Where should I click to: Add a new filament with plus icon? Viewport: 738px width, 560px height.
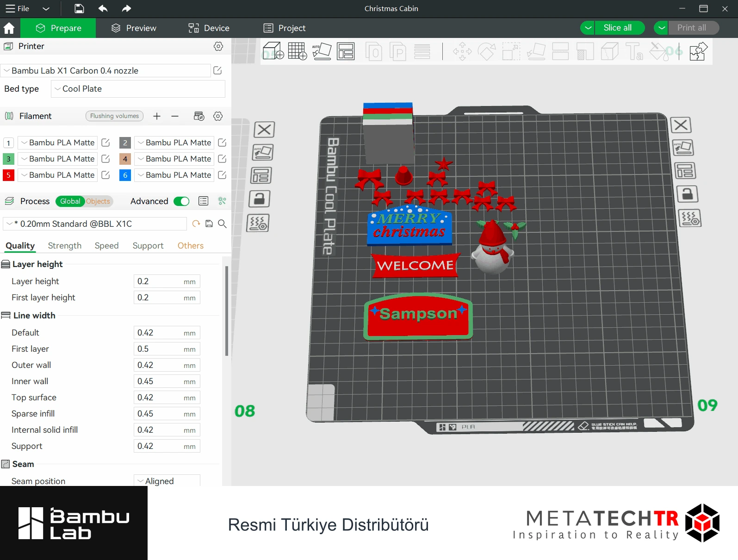point(157,116)
